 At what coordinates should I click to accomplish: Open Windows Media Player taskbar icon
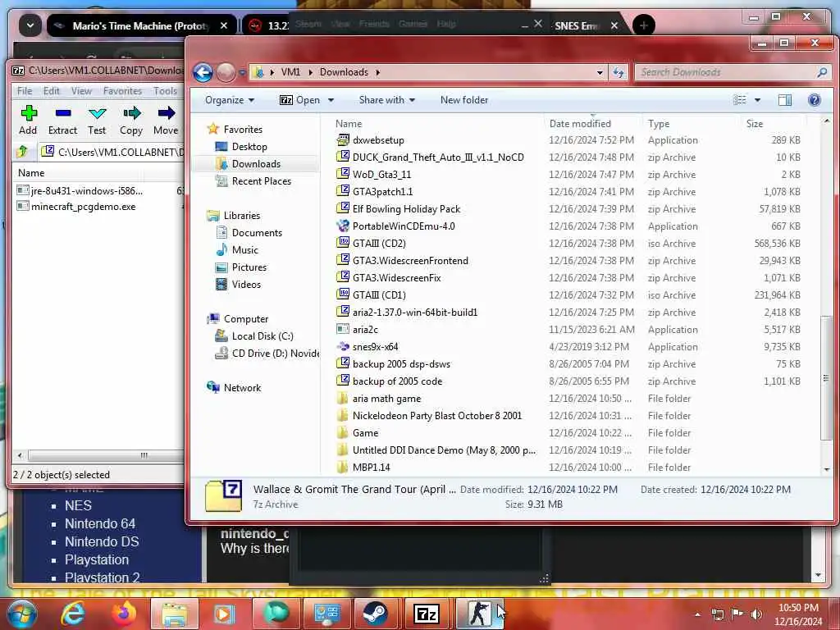click(x=225, y=614)
